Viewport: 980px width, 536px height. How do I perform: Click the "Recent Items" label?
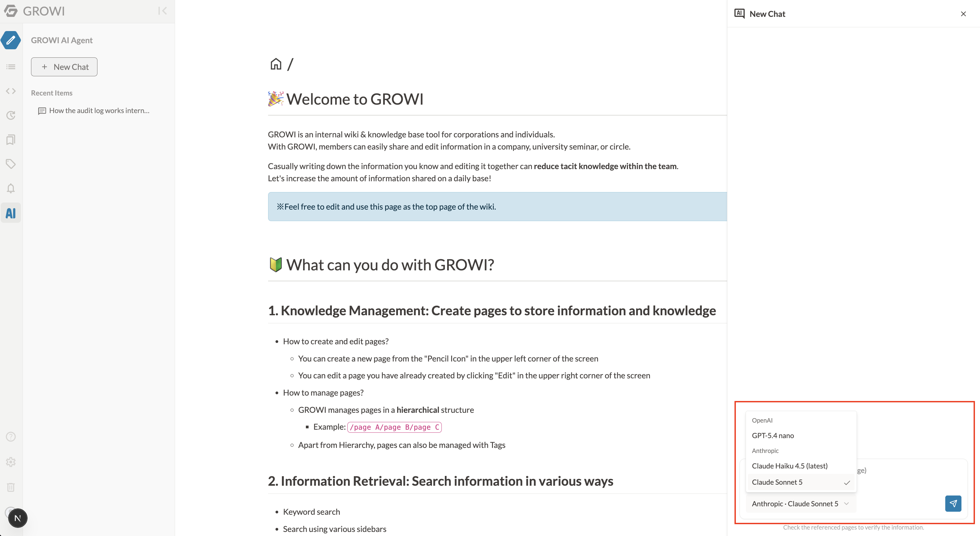click(52, 93)
